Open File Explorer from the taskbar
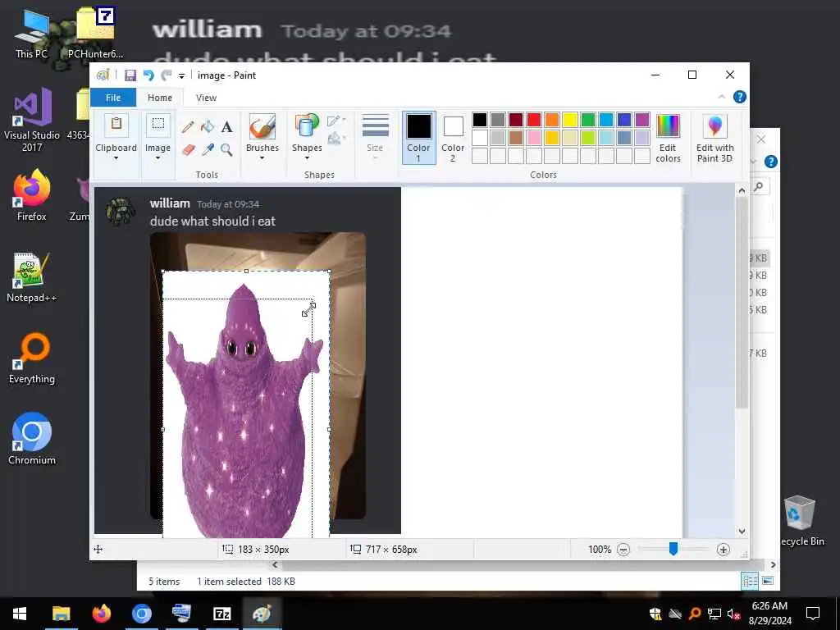The height and width of the screenshot is (630, 840). (61, 614)
